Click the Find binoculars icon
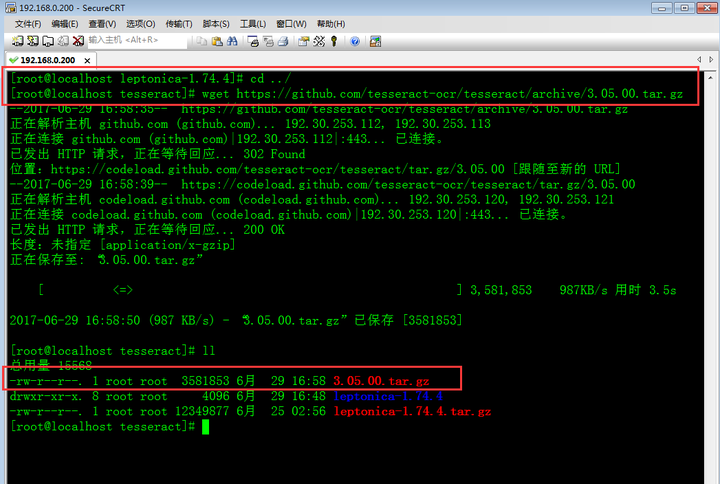The image size is (720, 484). [232, 41]
